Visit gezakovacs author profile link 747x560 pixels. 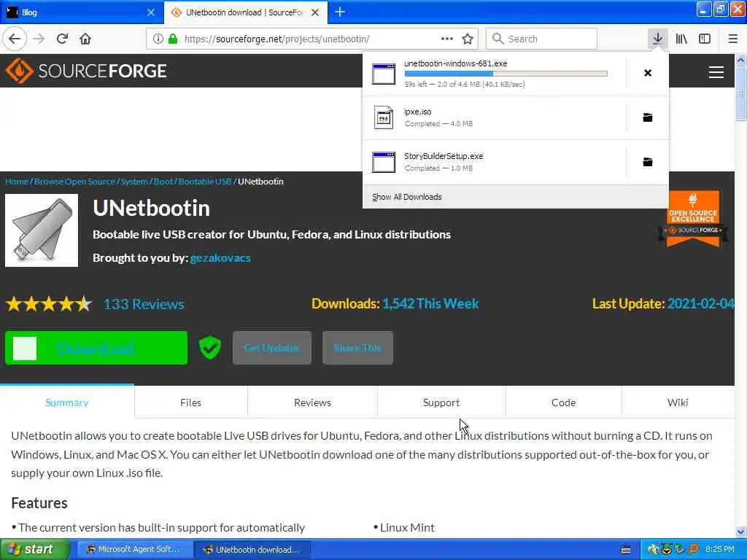pyautogui.click(x=220, y=257)
